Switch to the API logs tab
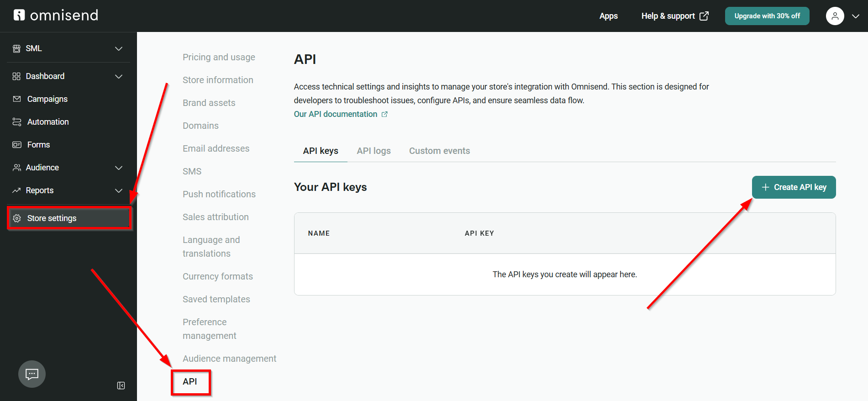 click(x=374, y=151)
